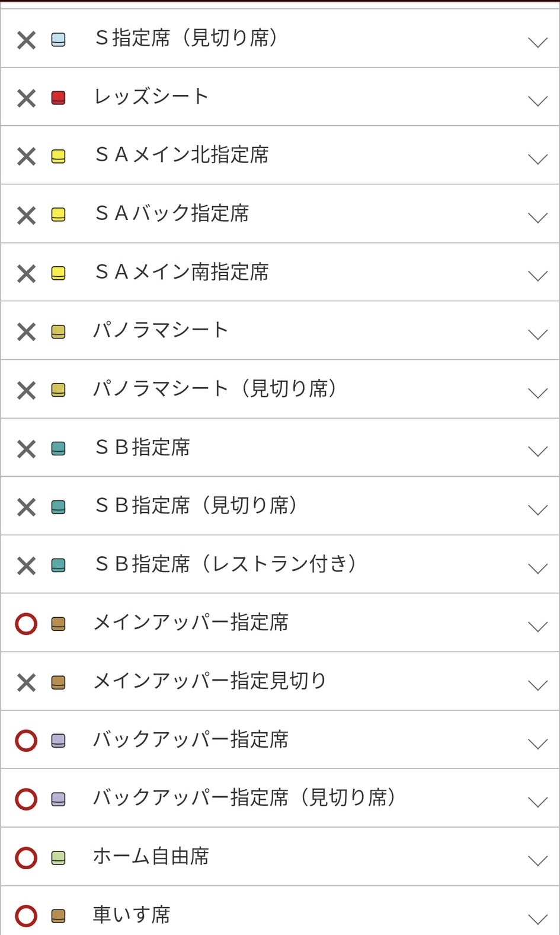Select the ホーム自由席 seat label
The width and height of the screenshot is (560, 935).
point(151,857)
